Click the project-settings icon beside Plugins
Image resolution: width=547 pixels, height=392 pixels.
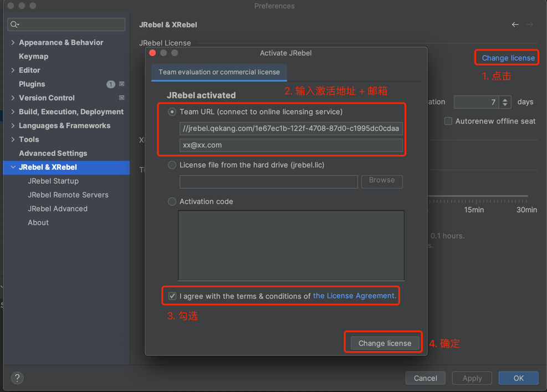click(x=122, y=84)
